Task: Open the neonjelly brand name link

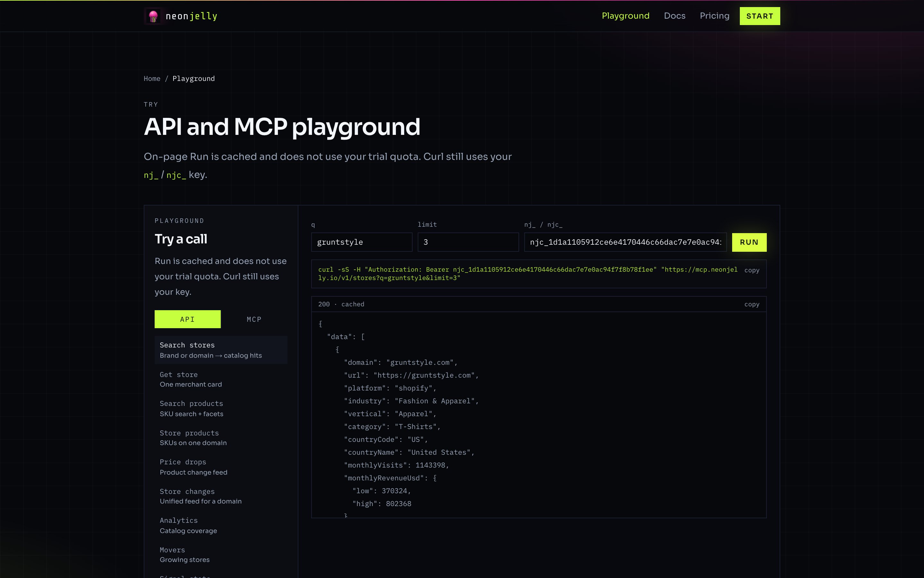Action: pos(192,16)
